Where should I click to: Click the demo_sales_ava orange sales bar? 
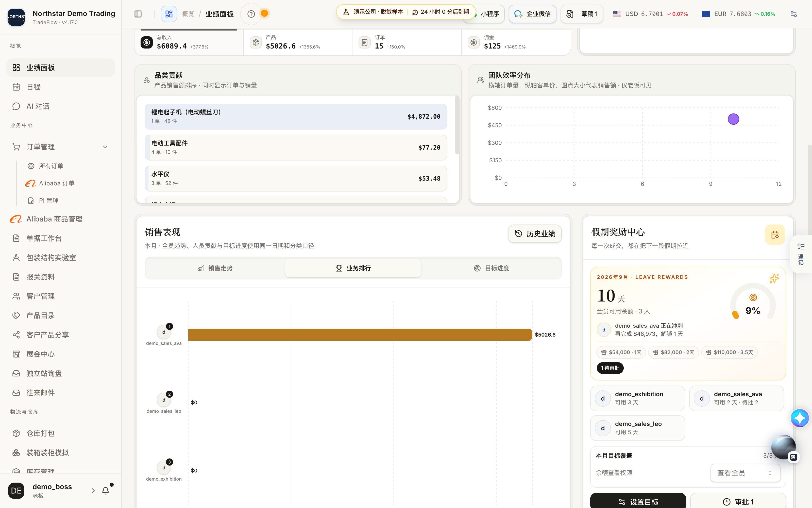pyautogui.click(x=360, y=335)
